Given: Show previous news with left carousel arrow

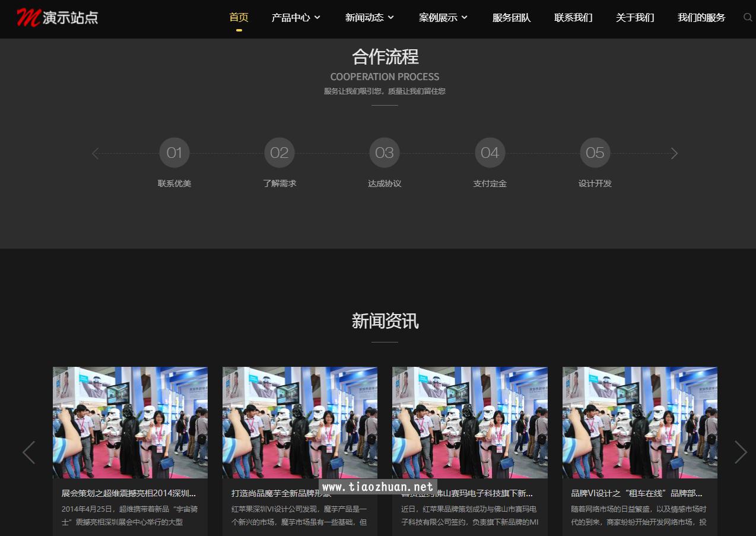Looking at the screenshot, I should click(28, 452).
